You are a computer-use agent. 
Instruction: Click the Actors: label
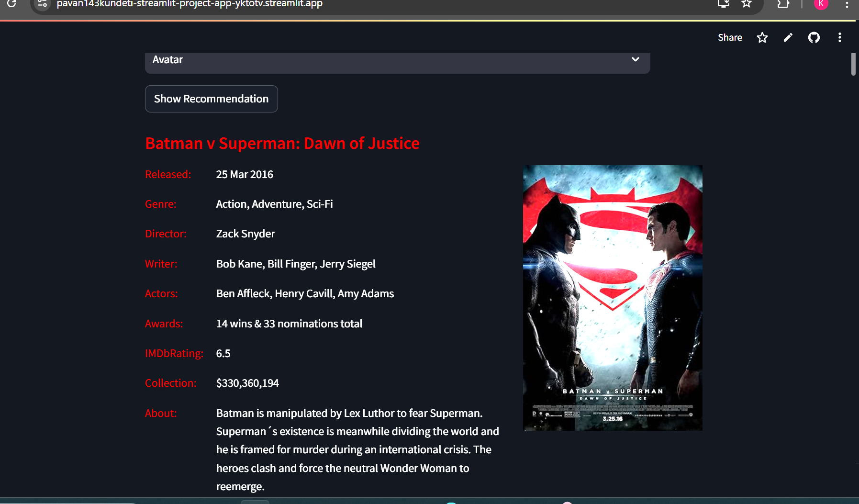(161, 294)
